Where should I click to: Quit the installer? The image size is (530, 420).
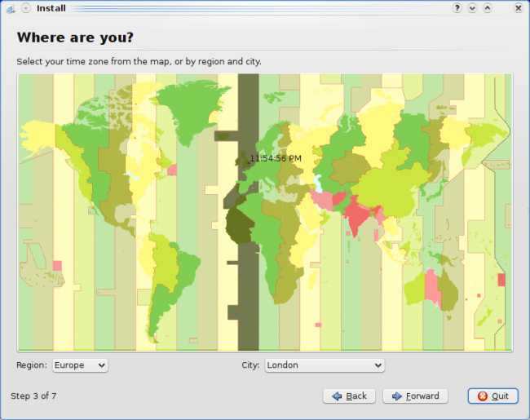tap(493, 396)
